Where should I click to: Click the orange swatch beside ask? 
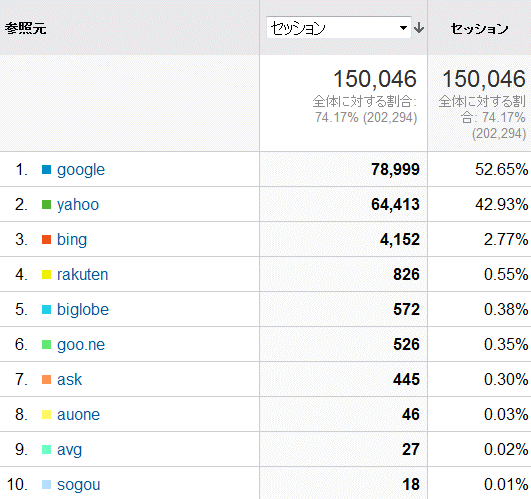46,379
